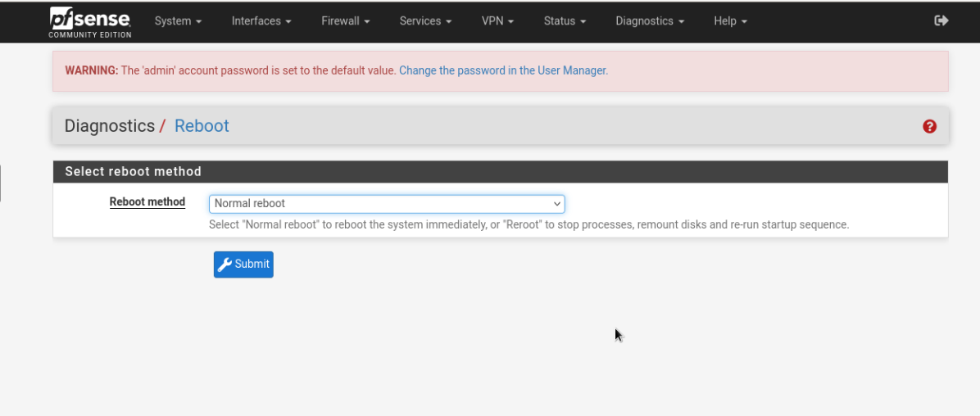
Task: Click the reboot method help description text
Action: click(529, 224)
